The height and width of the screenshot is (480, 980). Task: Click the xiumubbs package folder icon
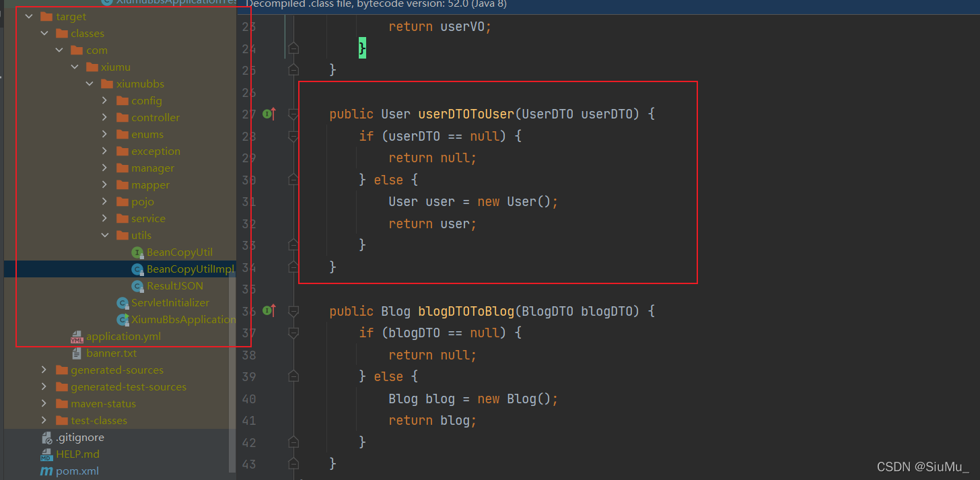[x=107, y=84]
